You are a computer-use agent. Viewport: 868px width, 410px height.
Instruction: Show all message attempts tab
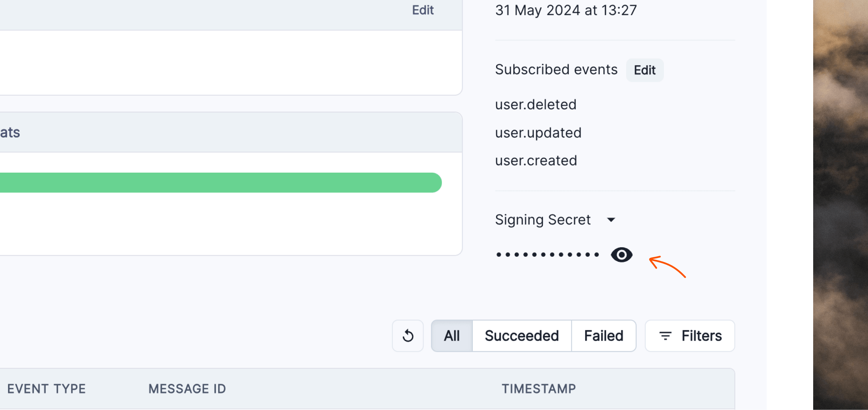point(452,336)
